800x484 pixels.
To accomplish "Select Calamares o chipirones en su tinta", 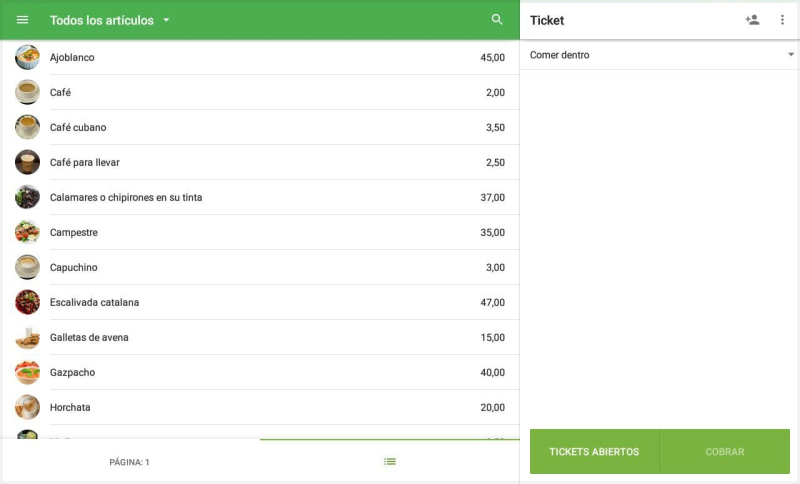I will coord(126,198).
